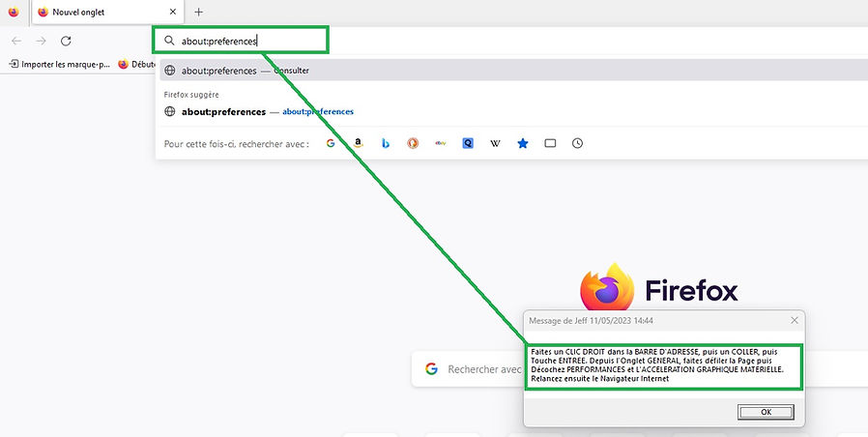Click the Firefox suggère heading text
The height and width of the screenshot is (437, 868).
tap(191, 95)
